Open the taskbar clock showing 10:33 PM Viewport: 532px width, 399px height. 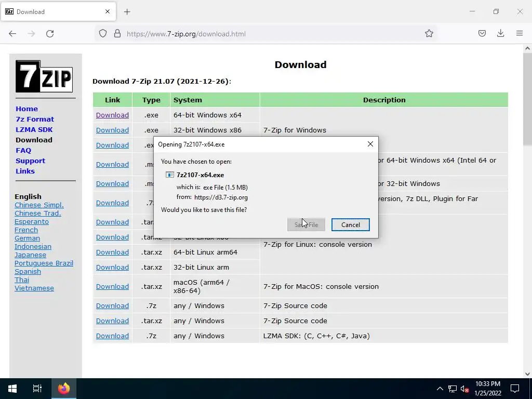(488, 389)
